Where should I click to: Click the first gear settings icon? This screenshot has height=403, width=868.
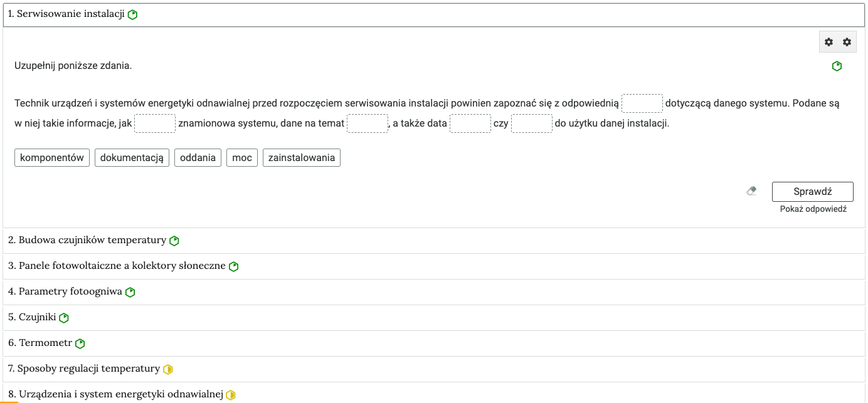point(828,42)
